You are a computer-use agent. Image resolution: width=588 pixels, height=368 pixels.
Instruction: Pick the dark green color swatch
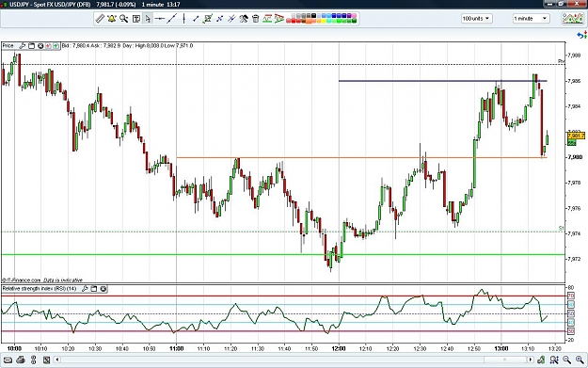[x=354, y=21]
